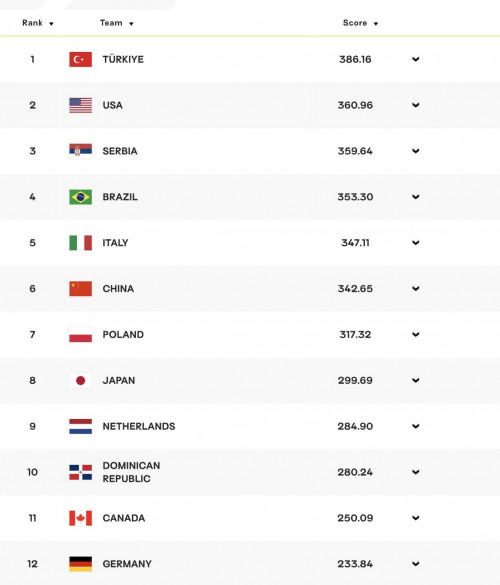The image size is (500, 585).
Task: Click the Brazil flag icon
Action: coord(81,197)
